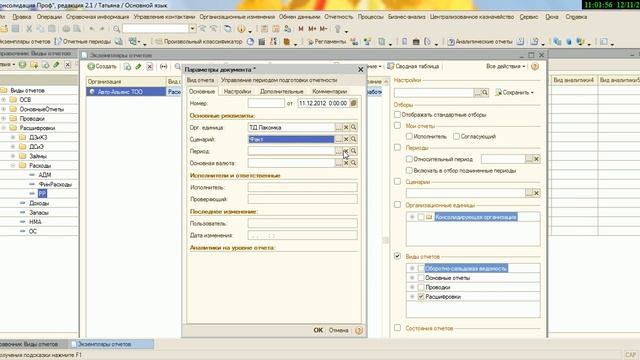This screenshot has height=360, width=640.
Task: Enable Отображать стандартные отборы checkbox
Action: (397, 115)
